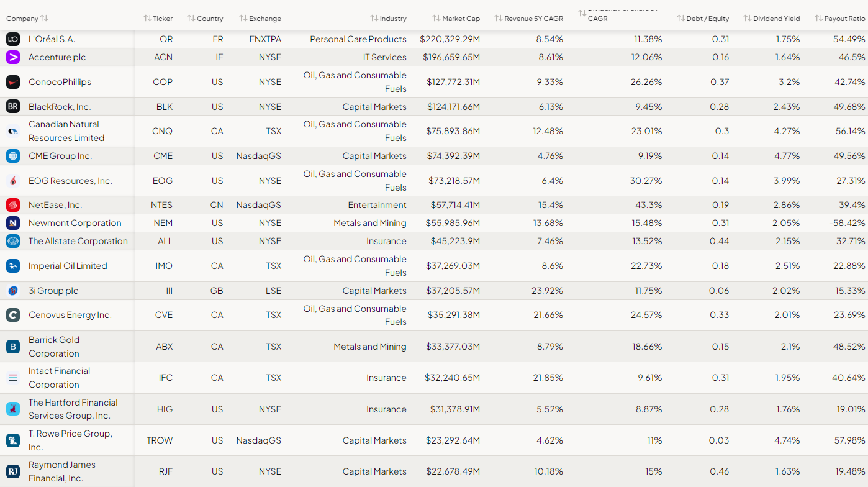The height and width of the screenshot is (487, 868).
Task: Sort by Market Cap column header
Action: click(456, 19)
